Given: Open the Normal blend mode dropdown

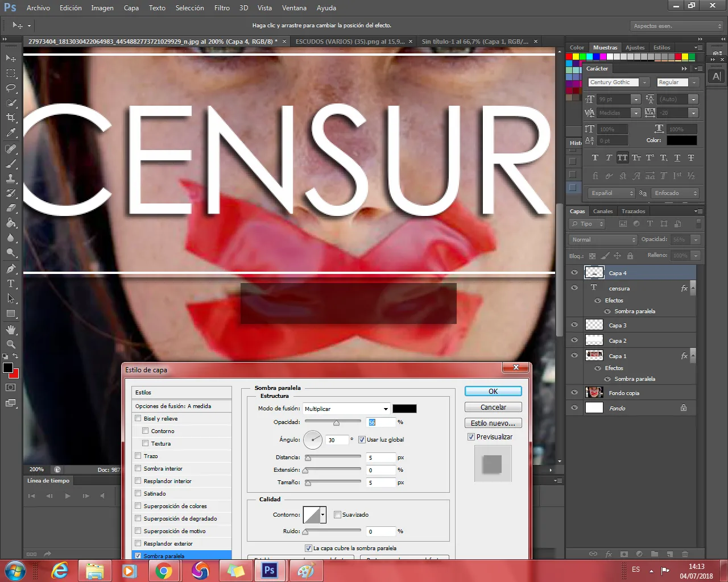Looking at the screenshot, I should 603,240.
